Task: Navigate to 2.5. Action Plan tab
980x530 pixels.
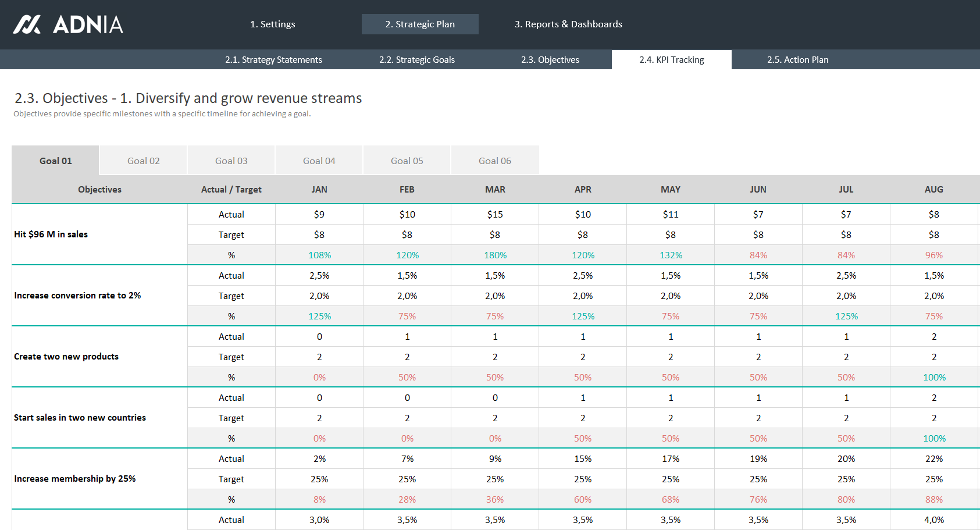Action: (x=797, y=60)
